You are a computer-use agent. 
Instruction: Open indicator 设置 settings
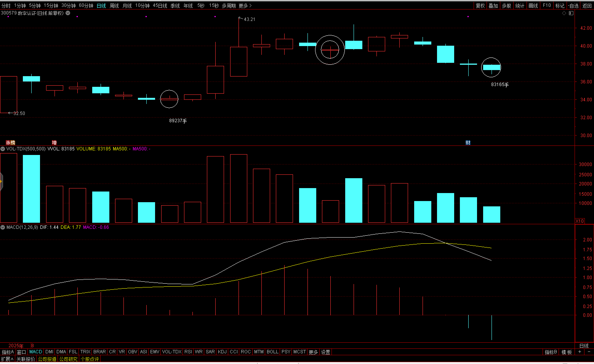click(325, 352)
